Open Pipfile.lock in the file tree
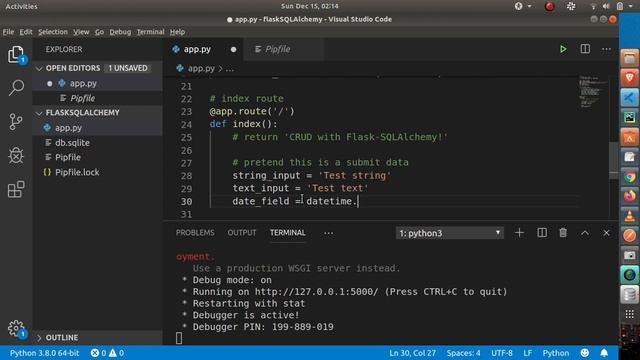This screenshot has height=360, width=640. click(x=98, y=172)
